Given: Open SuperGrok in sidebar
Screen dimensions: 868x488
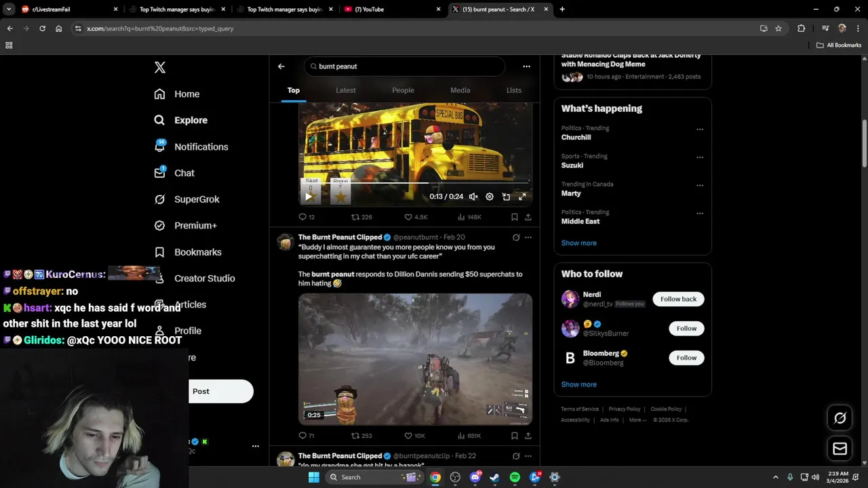Looking at the screenshot, I should click(x=186, y=199).
